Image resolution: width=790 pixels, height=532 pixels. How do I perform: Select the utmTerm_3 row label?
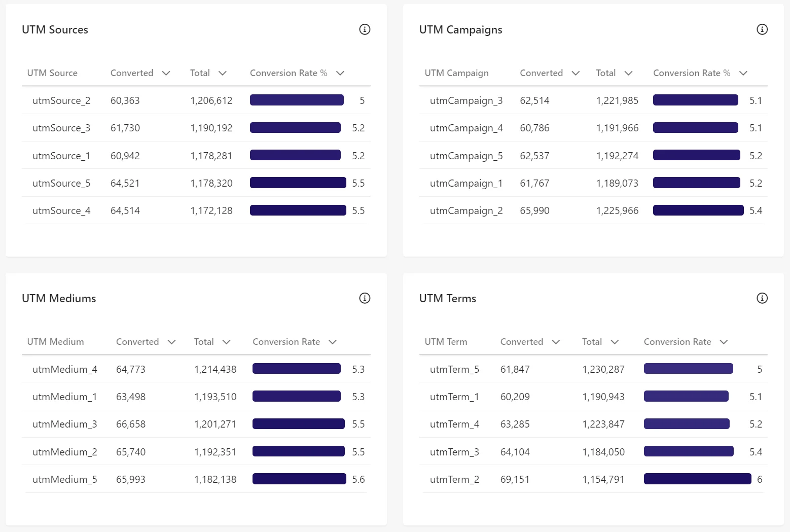tap(454, 452)
